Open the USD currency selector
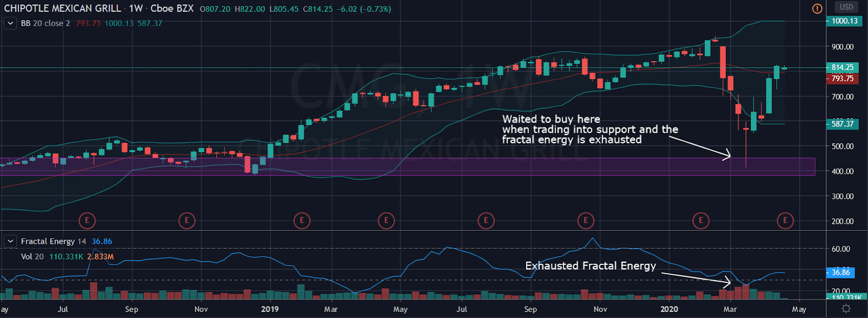The image size is (868, 318). [846, 7]
